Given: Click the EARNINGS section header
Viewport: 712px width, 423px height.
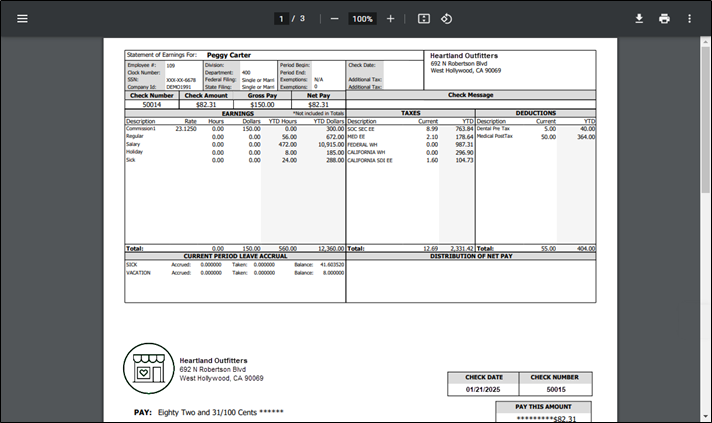Looking at the screenshot, I should pyautogui.click(x=237, y=113).
